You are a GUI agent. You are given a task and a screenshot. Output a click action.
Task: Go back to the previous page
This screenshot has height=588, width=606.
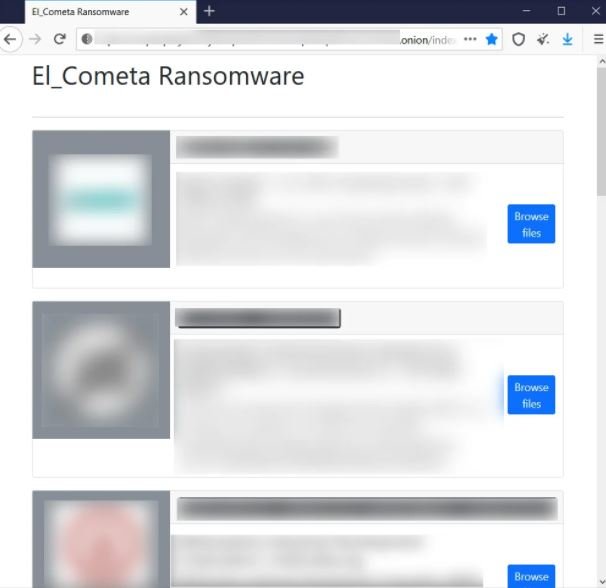pyautogui.click(x=10, y=39)
